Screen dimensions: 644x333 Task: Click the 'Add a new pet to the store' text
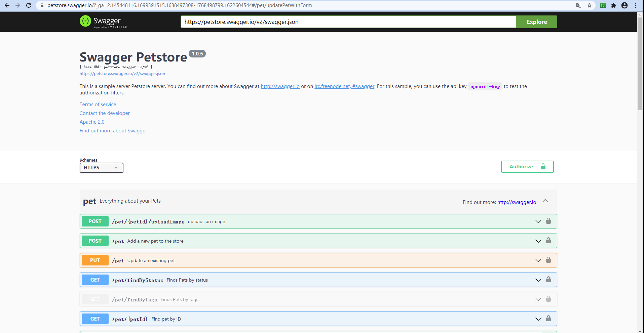point(155,241)
